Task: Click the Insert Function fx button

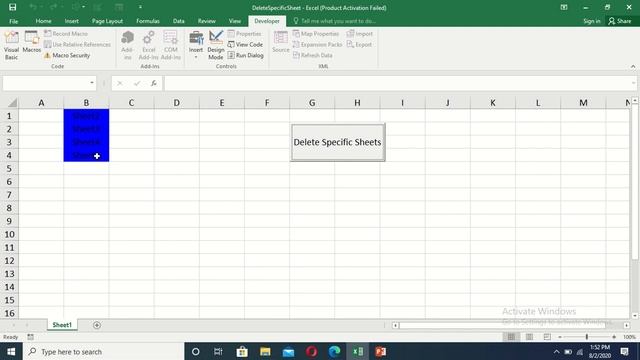Action: click(x=153, y=83)
